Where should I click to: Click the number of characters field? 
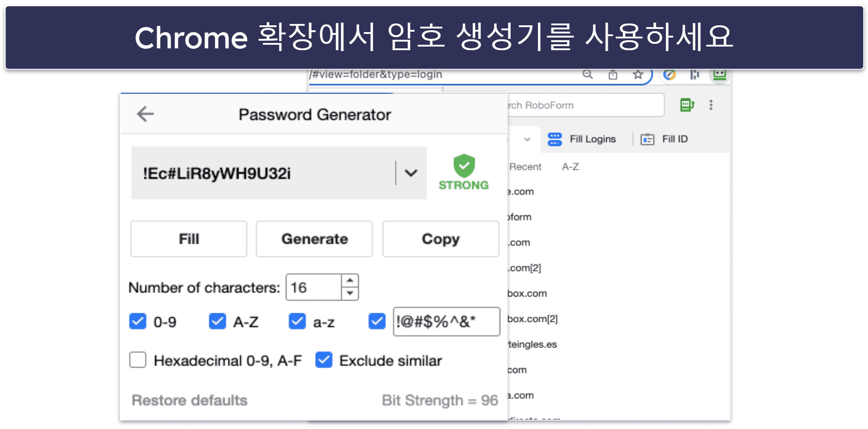[313, 287]
